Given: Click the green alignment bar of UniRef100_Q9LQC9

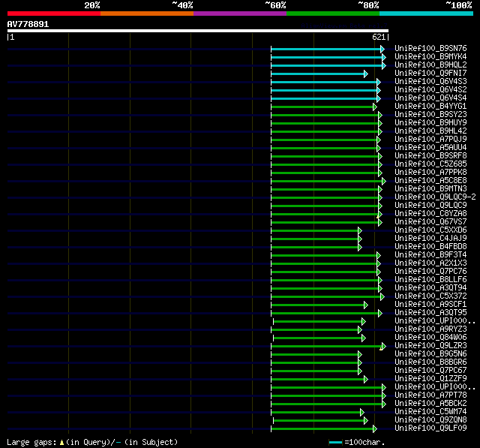Looking at the screenshot, I should [327, 206].
